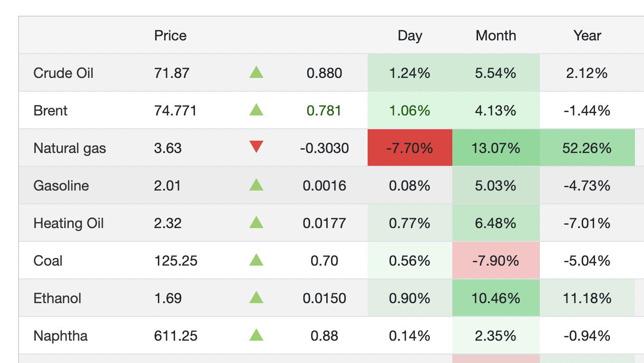Image resolution: width=644 pixels, height=363 pixels.
Task: Select the Coal price 125.25
Action: click(x=176, y=261)
